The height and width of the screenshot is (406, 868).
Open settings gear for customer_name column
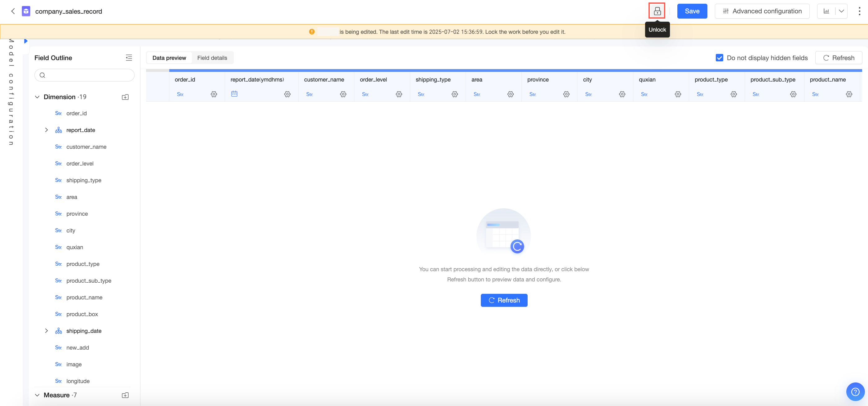point(343,94)
